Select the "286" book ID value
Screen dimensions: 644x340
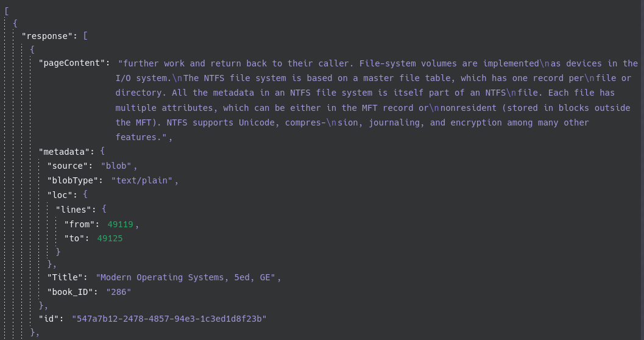[118, 292]
